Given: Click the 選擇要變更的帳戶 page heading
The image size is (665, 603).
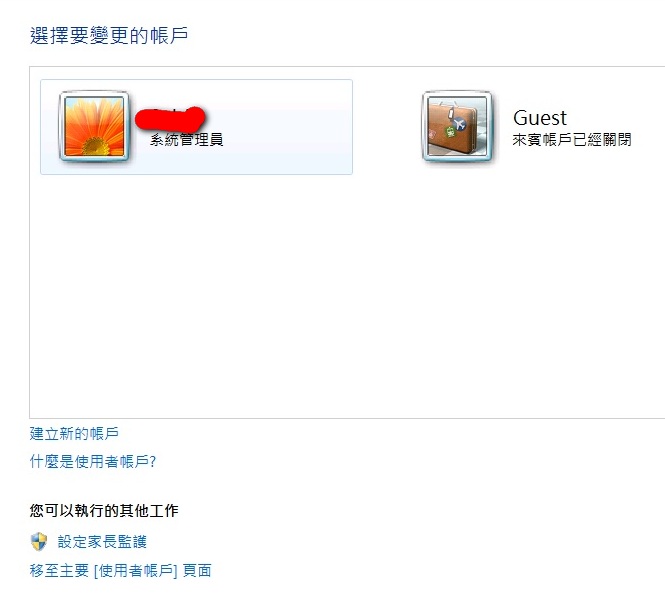Looking at the screenshot, I should (109, 35).
